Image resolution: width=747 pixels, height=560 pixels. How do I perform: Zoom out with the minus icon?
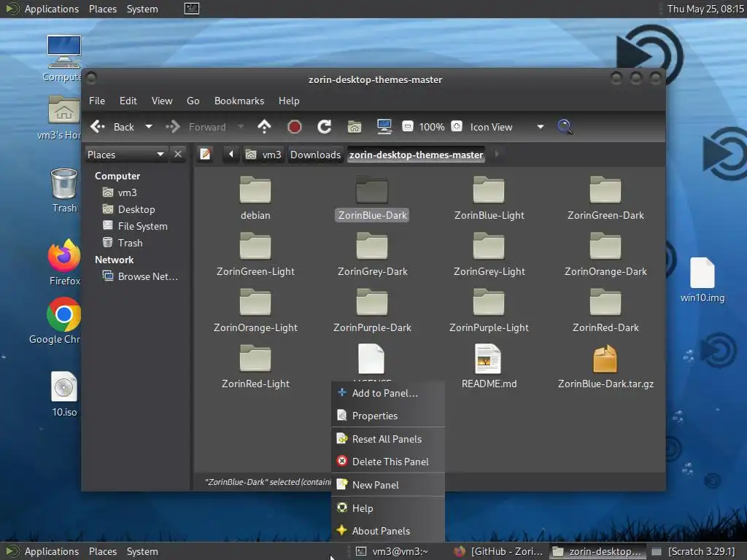click(x=408, y=127)
